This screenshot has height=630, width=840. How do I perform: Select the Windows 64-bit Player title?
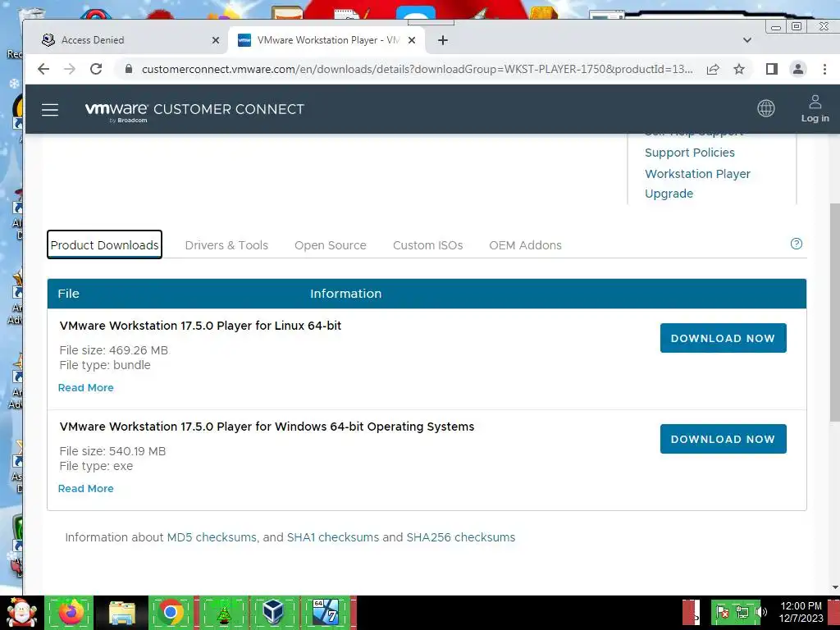click(267, 427)
